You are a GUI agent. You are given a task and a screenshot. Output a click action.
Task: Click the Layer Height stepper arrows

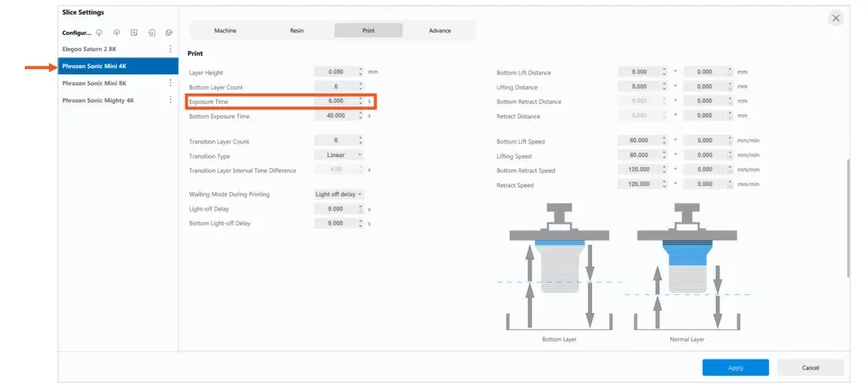360,72
